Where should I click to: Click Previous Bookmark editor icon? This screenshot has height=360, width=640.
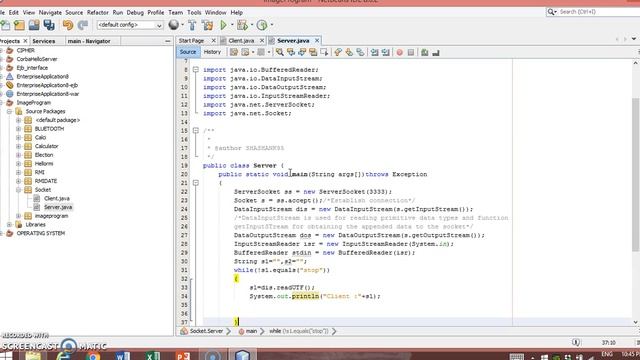coord(338,52)
